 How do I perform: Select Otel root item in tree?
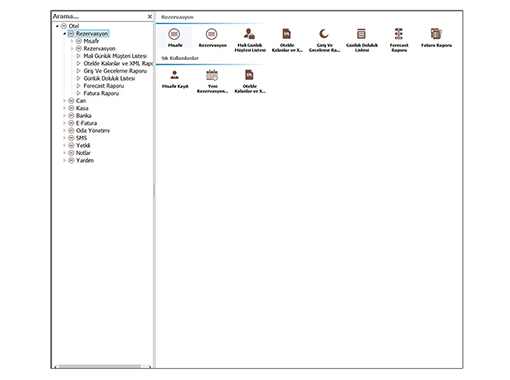(x=70, y=26)
